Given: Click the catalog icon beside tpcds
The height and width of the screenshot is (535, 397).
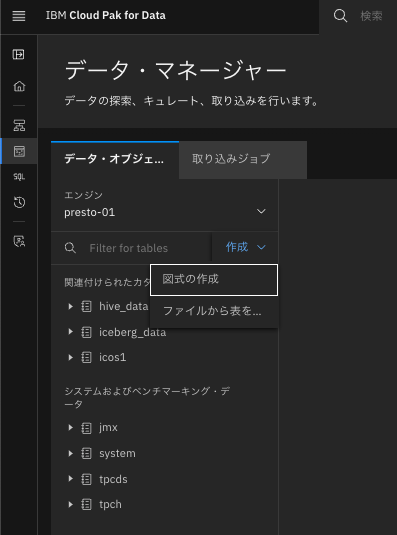Looking at the screenshot, I should click(86, 479).
